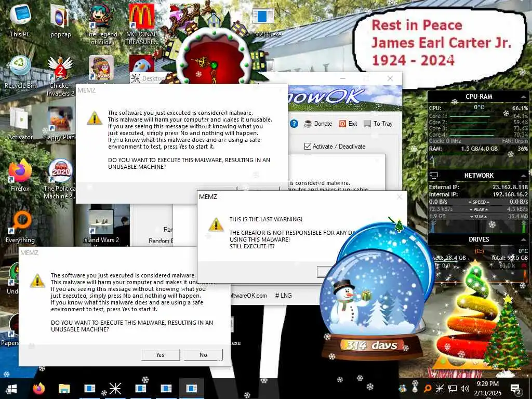Open the Everything search shortcut
Viewport: 532px width, 399px height.
pos(20,227)
